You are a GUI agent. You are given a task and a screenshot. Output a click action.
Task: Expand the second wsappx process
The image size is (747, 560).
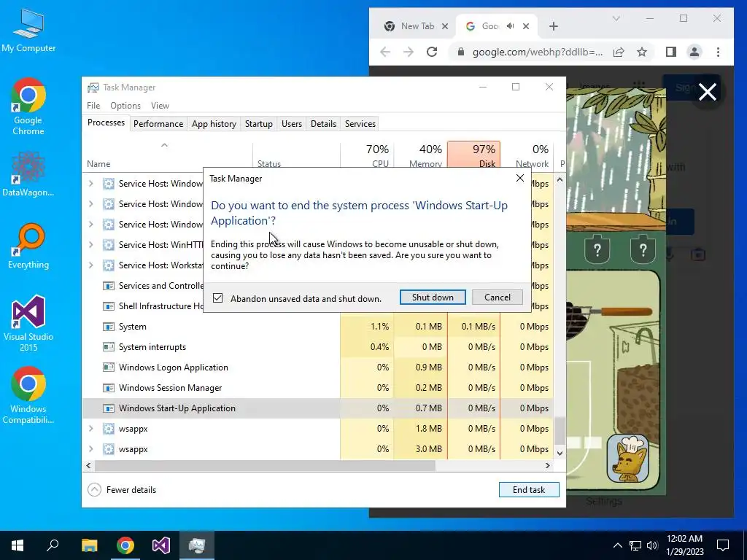point(91,449)
